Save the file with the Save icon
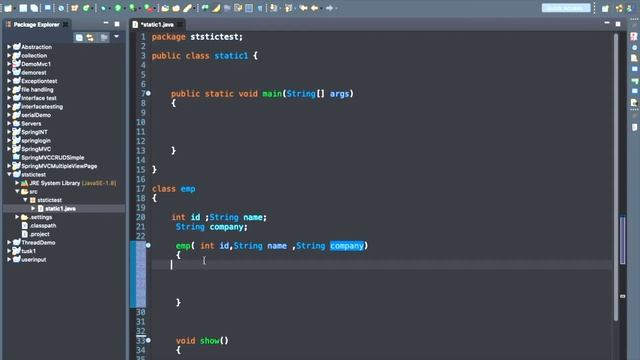640x360 pixels. 23,8
